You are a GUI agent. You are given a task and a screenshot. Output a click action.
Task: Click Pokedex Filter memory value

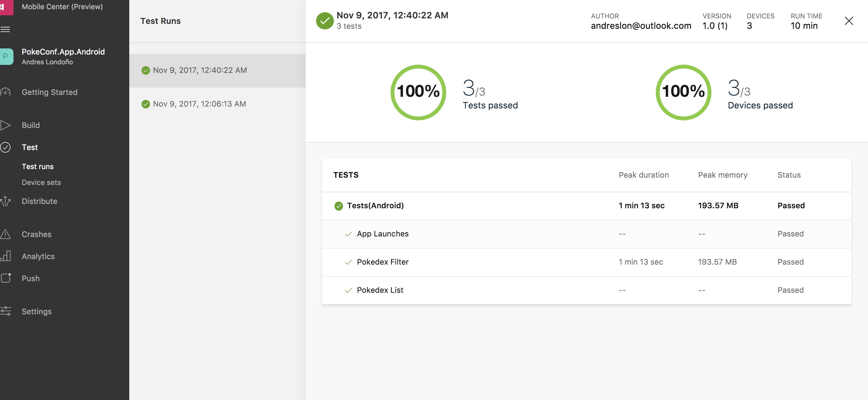(x=717, y=262)
